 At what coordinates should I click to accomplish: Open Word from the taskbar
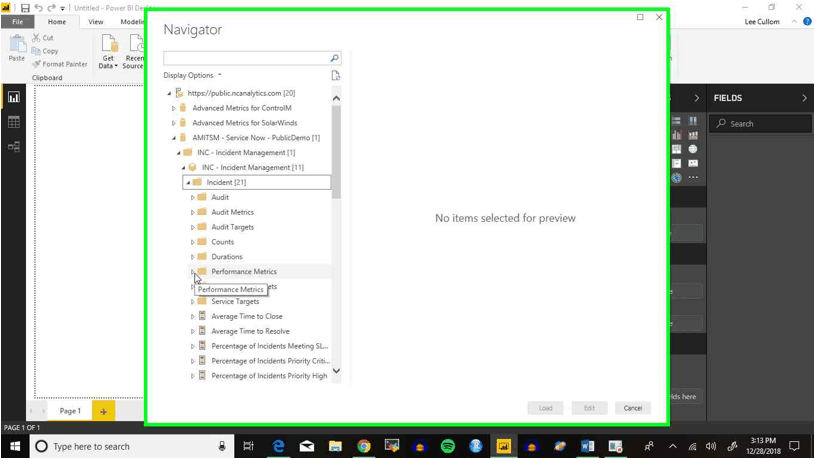pos(587,446)
